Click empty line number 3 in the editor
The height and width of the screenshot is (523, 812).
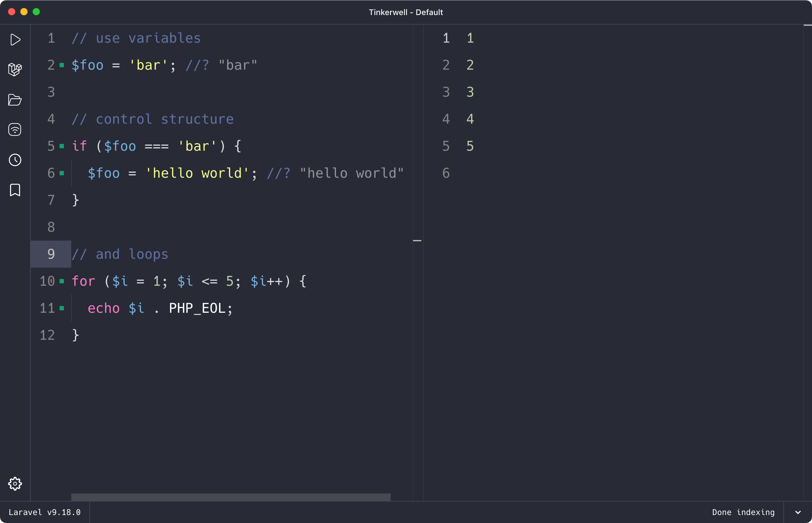pyautogui.click(x=51, y=92)
